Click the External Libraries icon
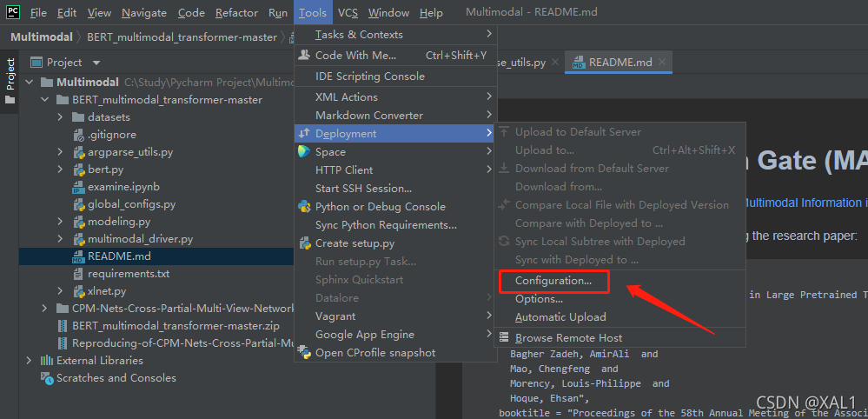The width and height of the screenshot is (868, 419). (47, 361)
